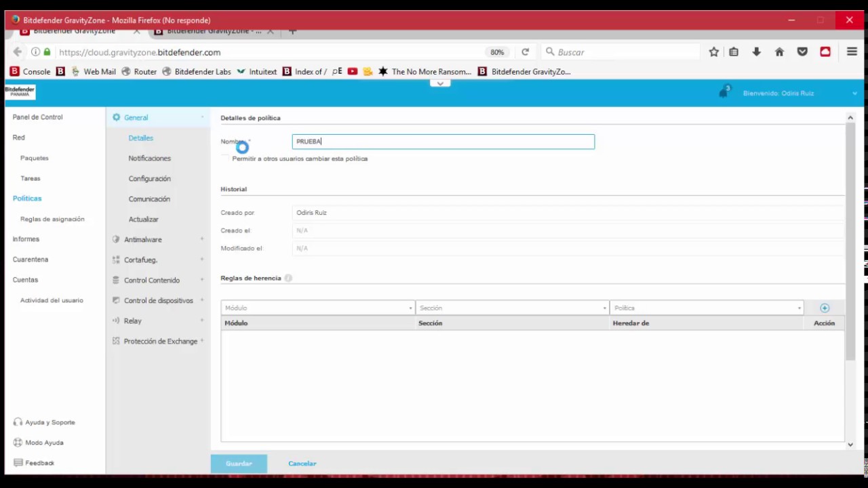Open Cuarentena in the sidebar

(x=30, y=260)
